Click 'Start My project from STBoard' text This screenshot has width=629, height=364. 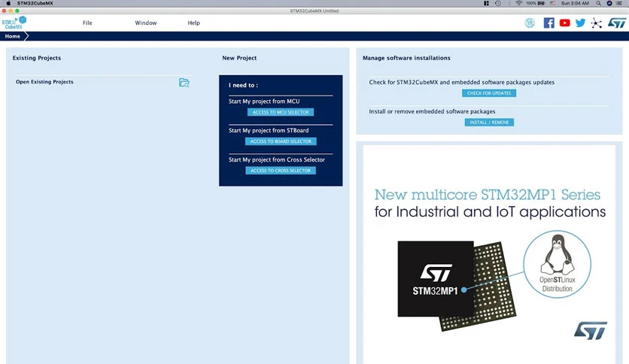pos(269,130)
